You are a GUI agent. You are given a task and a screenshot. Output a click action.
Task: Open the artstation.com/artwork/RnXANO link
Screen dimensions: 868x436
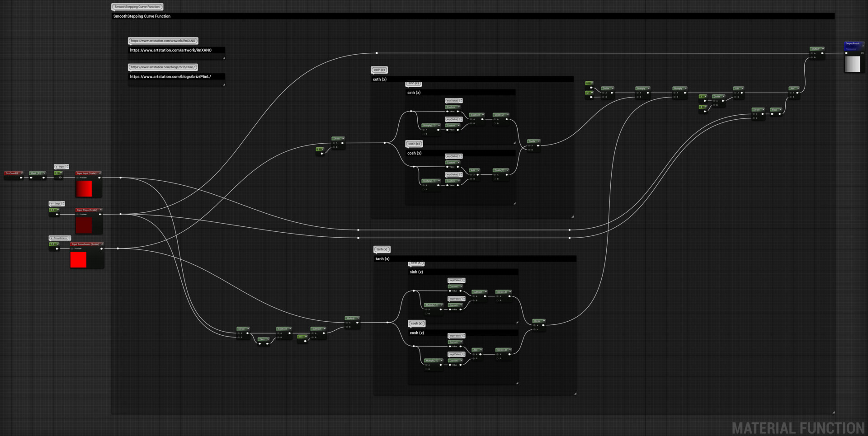[163, 41]
